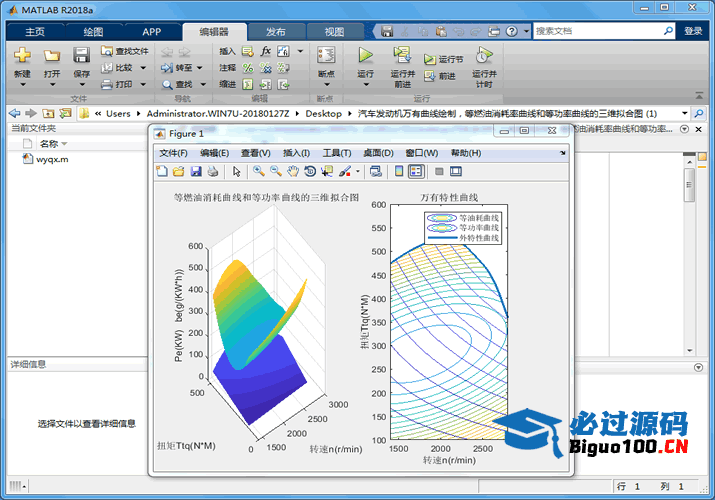Toggle the Zoom In tool in the Figure toolbar

coord(259,171)
